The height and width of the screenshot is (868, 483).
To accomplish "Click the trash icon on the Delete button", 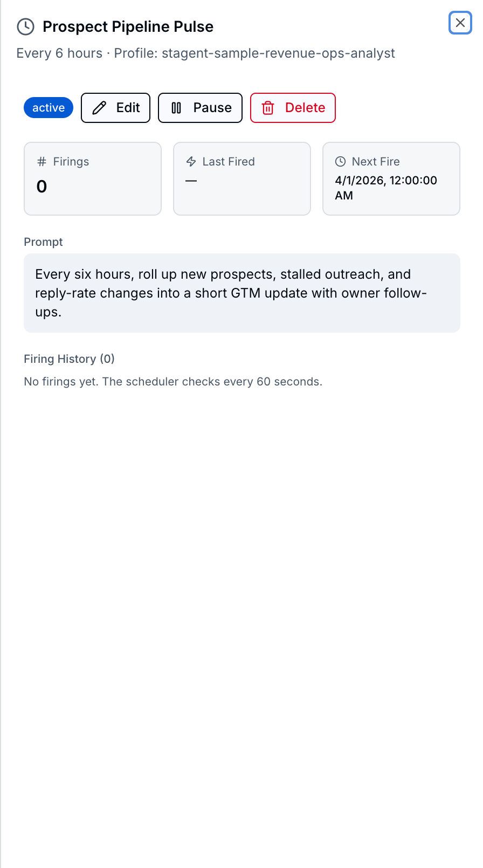I will [268, 108].
